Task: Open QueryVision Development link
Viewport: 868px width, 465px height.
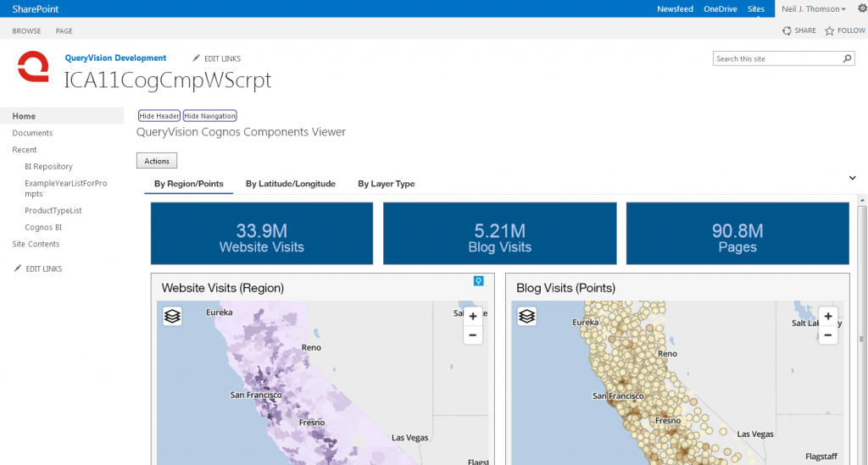Action: [x=115, y=58]
